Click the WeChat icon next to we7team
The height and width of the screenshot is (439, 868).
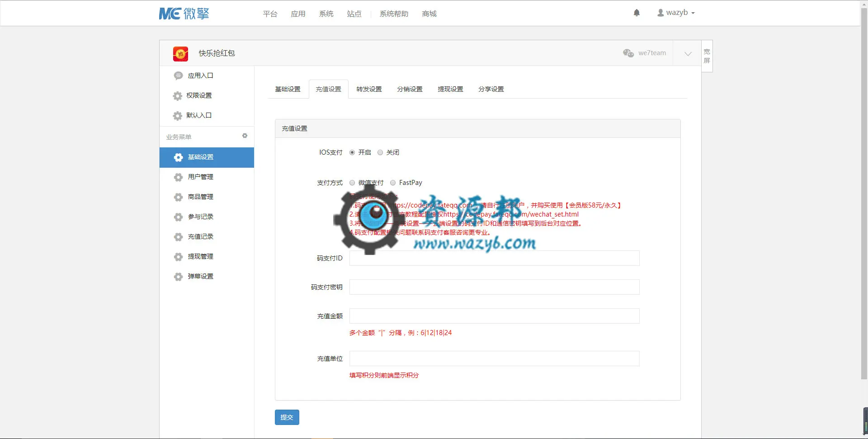pyautogui.click(x=628, y=53)
